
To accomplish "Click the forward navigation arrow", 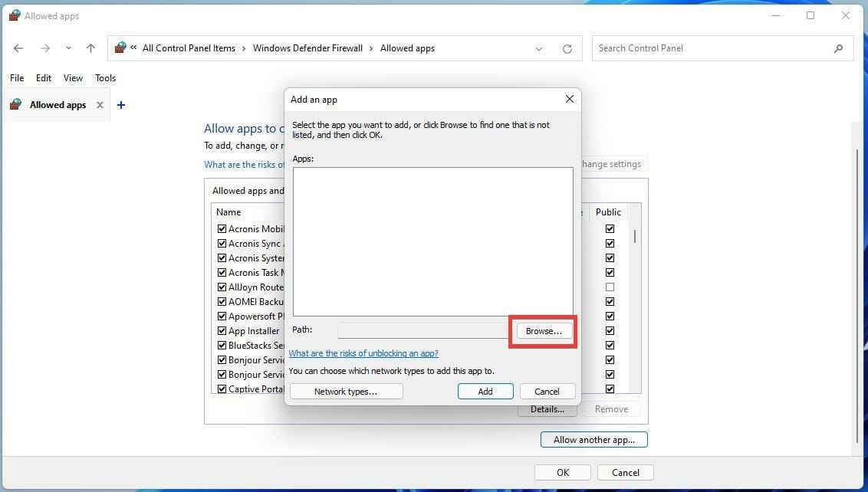I will [x=45, y=49].
